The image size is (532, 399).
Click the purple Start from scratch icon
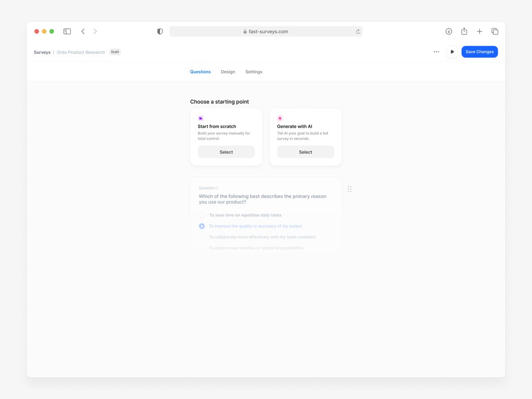tap(200, 118)
